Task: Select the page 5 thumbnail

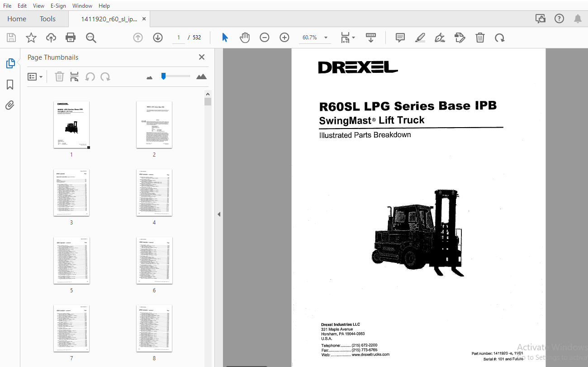Action: (71, 261)
